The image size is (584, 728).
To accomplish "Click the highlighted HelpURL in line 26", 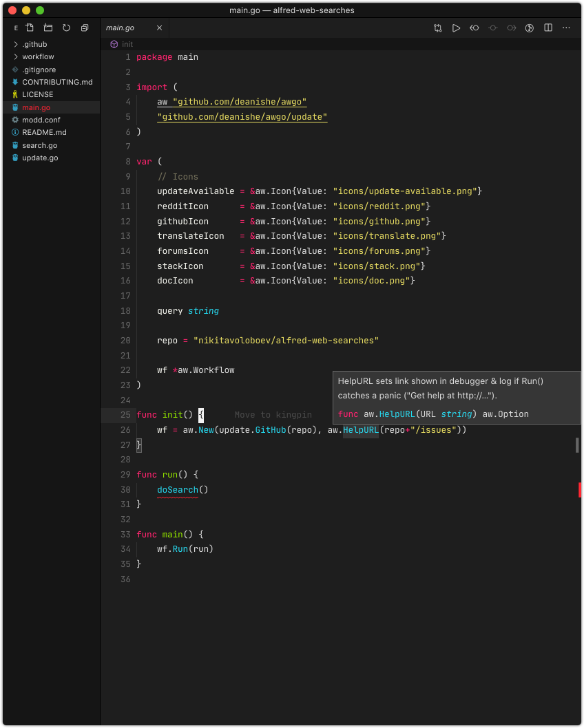I will point(361,430).
